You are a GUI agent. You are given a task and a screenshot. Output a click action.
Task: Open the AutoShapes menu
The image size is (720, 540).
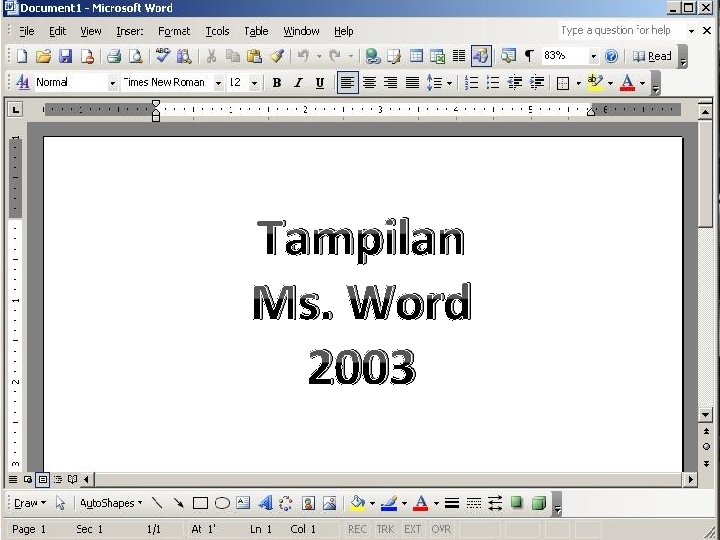pos(112,503)
